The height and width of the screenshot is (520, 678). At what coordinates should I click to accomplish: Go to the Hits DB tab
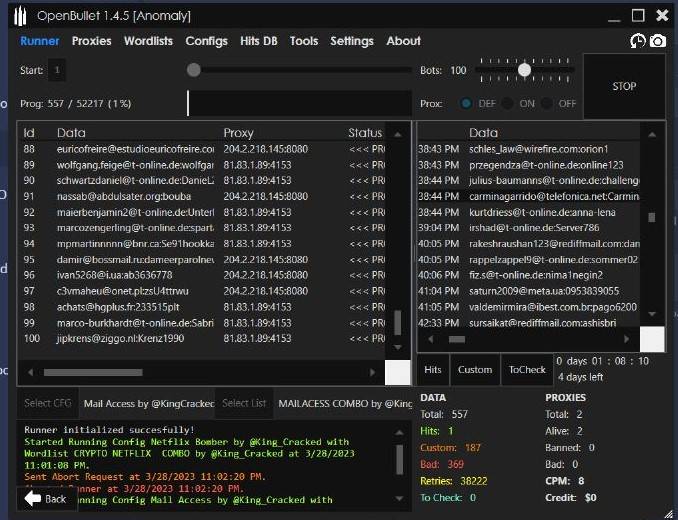[x=260, y=41]
